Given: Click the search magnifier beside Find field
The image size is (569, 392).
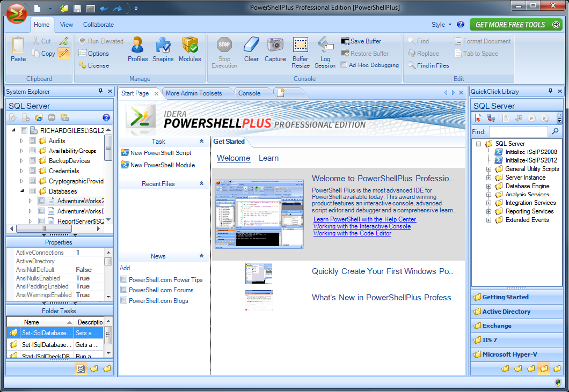Looking at the screenshot, I should (555, 131).
